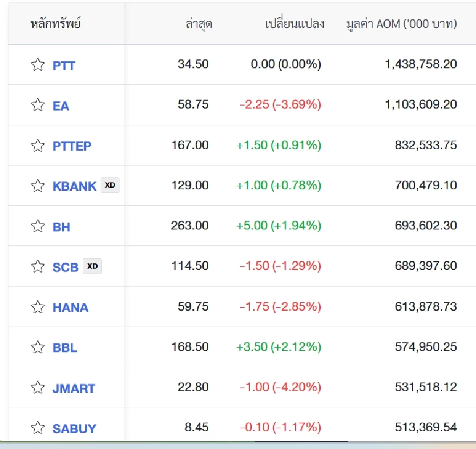Toggle the favorite star for BBL row

[38, 347]
